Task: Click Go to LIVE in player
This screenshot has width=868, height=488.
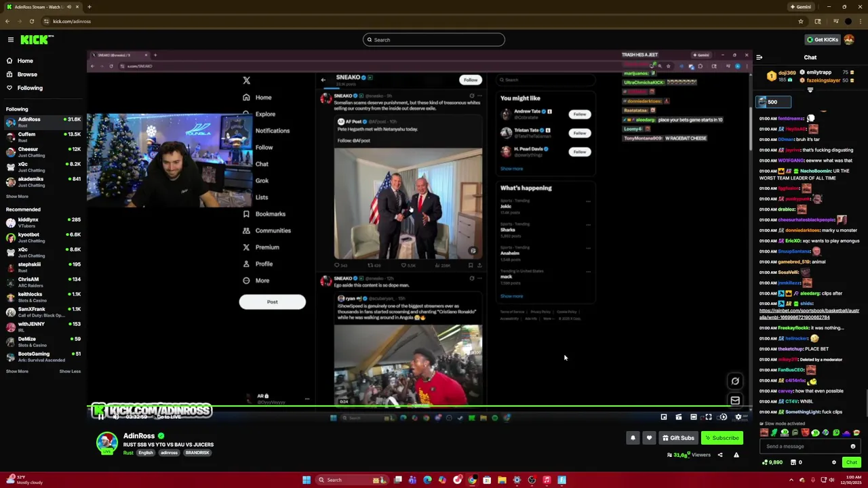Action: (x=167, y=417)
